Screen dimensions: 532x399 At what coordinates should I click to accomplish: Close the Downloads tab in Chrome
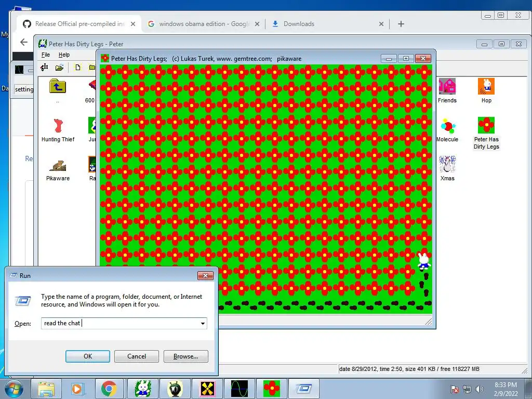tap(381, 24)
